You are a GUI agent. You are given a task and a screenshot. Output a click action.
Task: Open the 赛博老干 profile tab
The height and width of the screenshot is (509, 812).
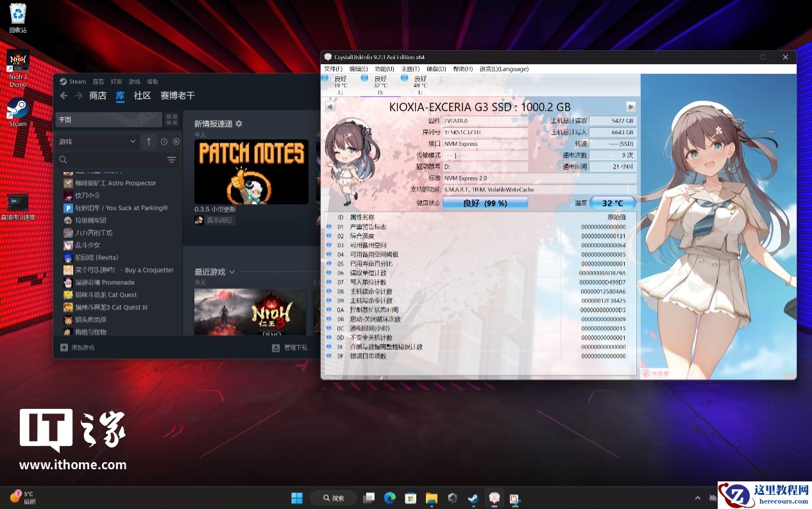point(178,96)
